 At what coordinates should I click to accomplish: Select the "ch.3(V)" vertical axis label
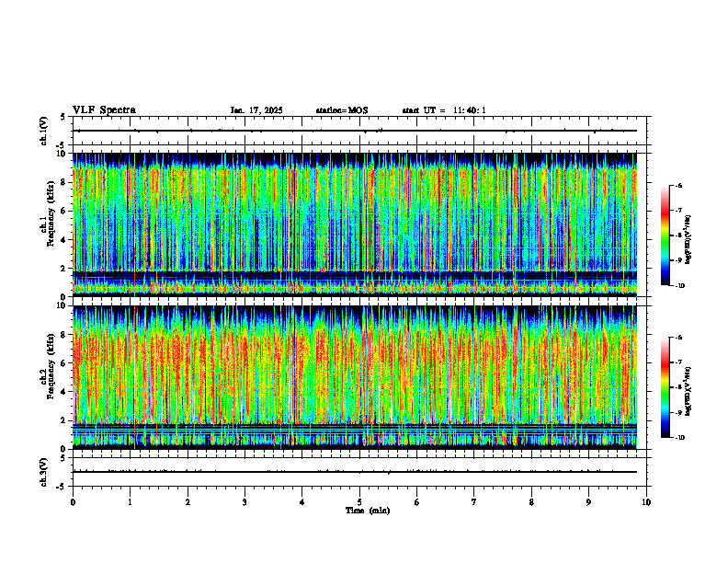44,472
